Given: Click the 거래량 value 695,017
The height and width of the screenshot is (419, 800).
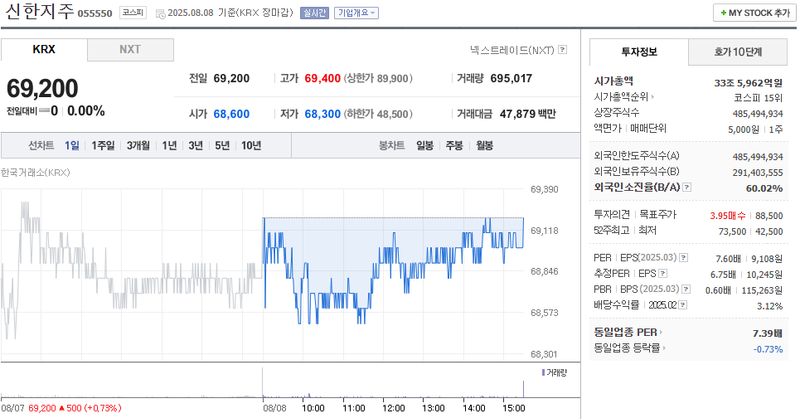Looking at the screenshot, I should pyautogui.click(x=511, y=79).
